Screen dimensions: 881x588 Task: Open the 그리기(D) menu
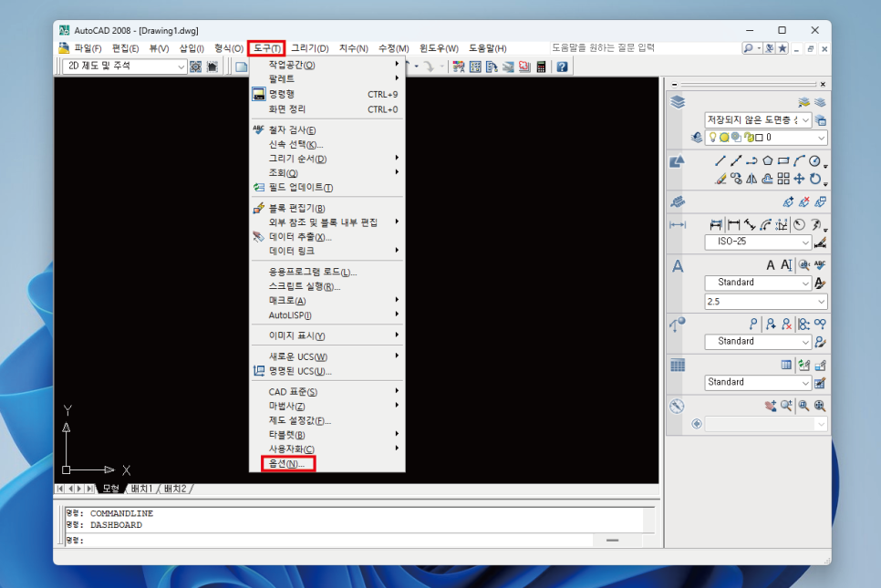[309, 48]
